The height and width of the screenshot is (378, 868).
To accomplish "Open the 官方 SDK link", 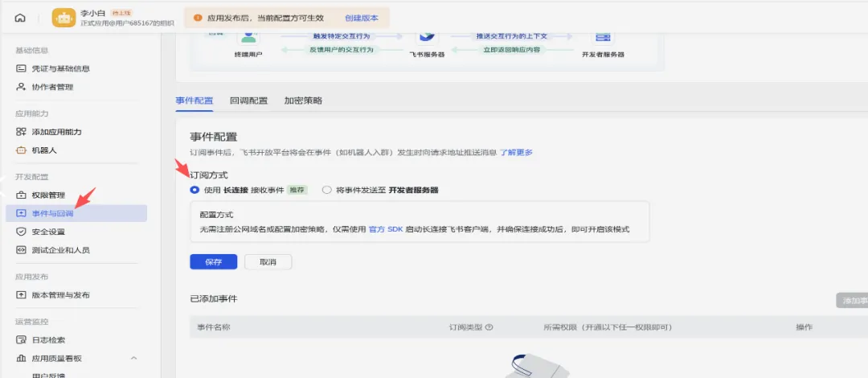I will pos(386,229).
